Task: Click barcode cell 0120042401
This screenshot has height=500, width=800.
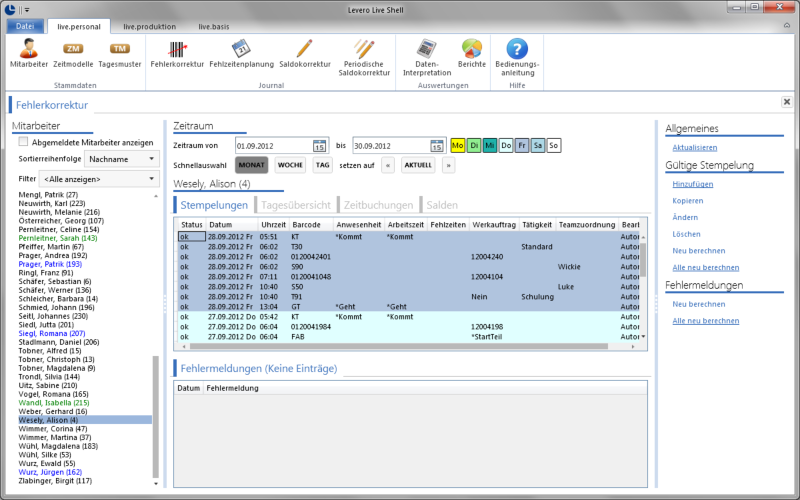Action: pyautogui.click(x=311, y=257)
